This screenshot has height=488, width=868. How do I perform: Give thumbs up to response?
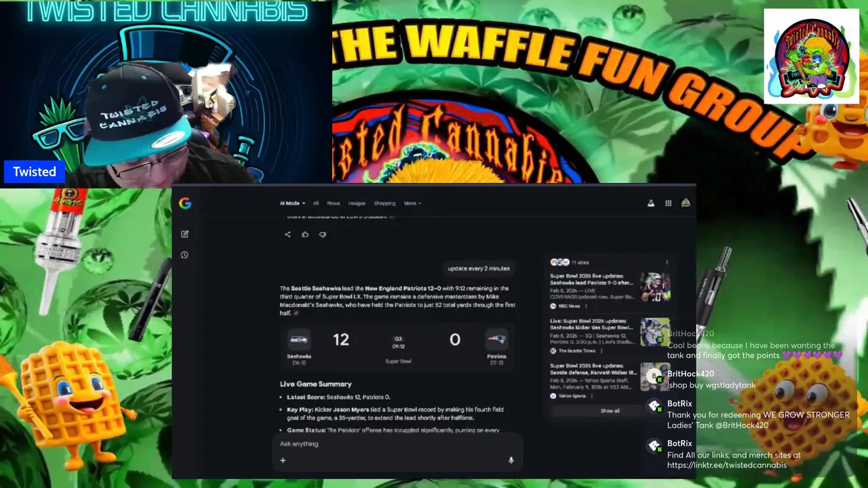305,235
